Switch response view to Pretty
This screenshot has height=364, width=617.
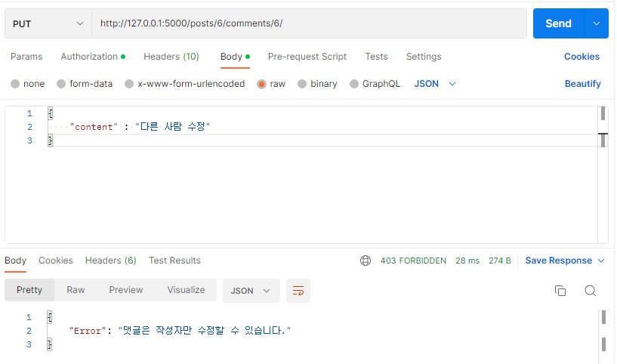click(x=29, y=290)
